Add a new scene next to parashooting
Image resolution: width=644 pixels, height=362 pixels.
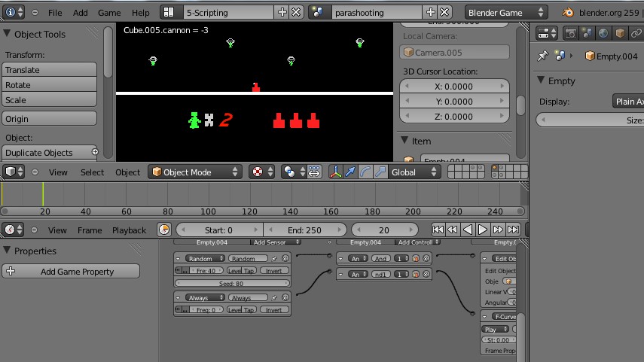coord(430,12)
